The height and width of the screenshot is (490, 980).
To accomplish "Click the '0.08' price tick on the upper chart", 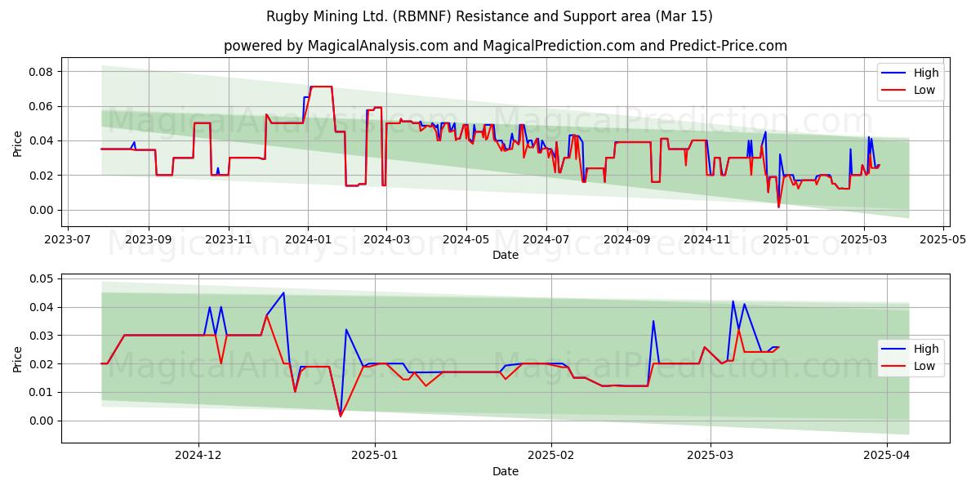I will (42, 72).
